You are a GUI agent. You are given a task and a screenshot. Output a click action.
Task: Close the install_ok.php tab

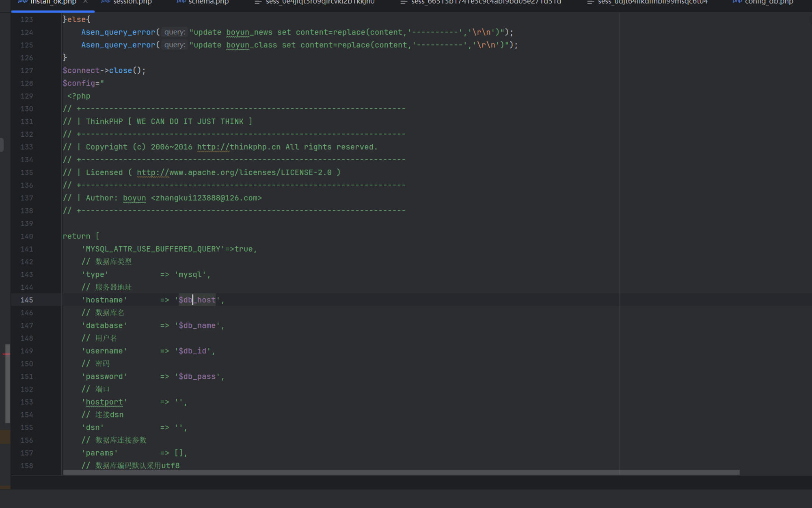coord(85,2)
